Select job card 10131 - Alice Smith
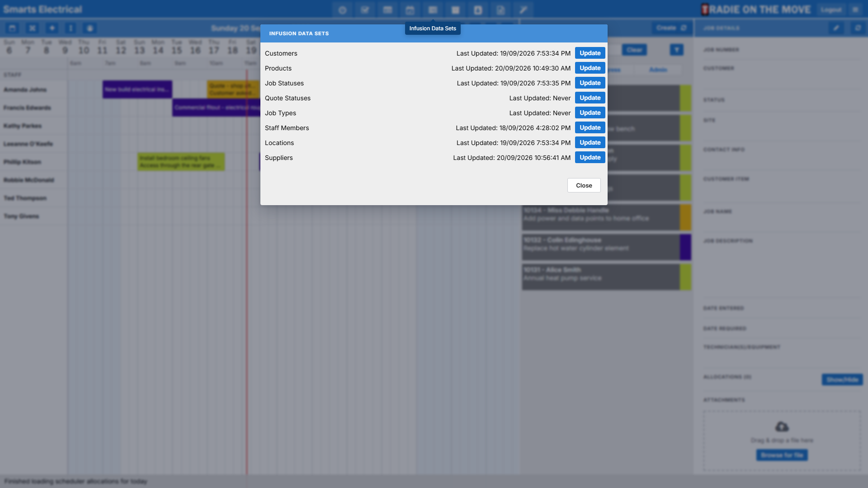868x488 pixels. (606, 277)
